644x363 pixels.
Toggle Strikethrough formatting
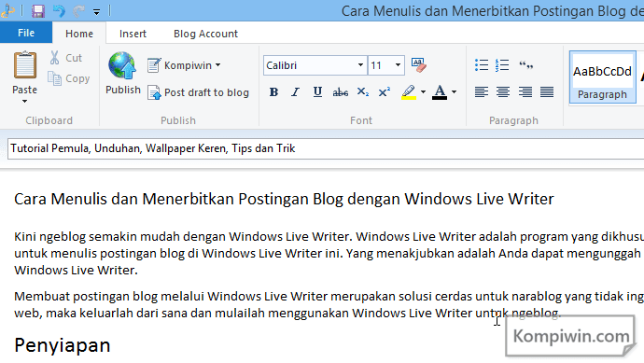pyautogui.click(x=340, y=92)
